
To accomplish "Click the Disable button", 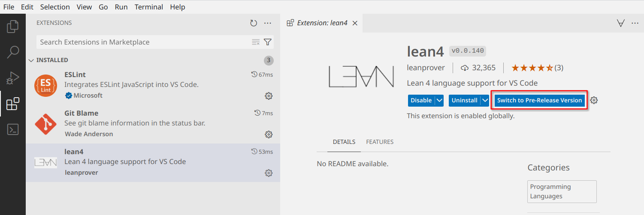I will tap(421, 100).
